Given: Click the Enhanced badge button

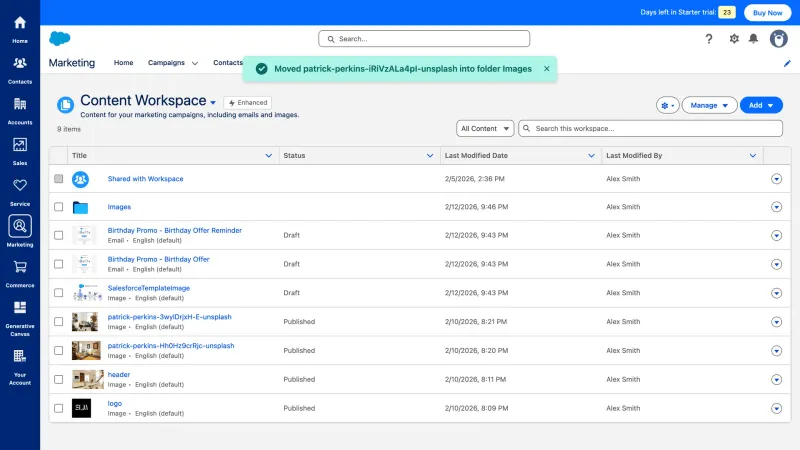Looking at the screenshot, I should (x=247, y=103).
